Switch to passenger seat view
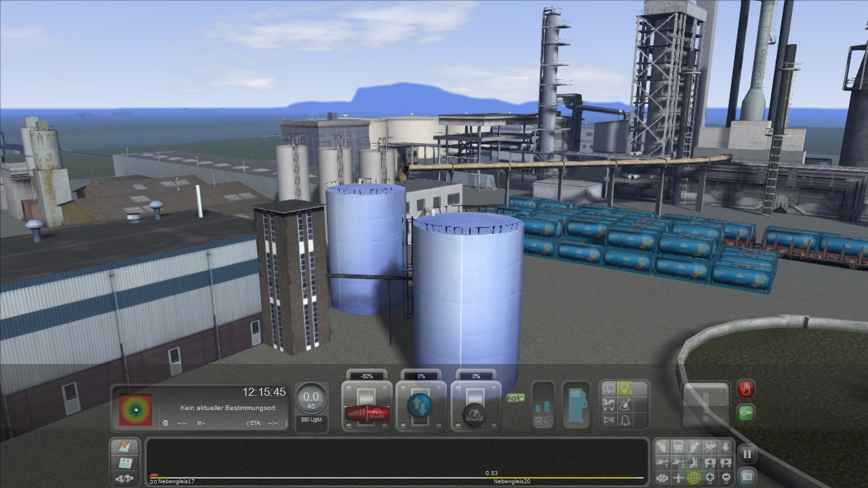Viewport: 868px width, 488px height. coord(694,463)
